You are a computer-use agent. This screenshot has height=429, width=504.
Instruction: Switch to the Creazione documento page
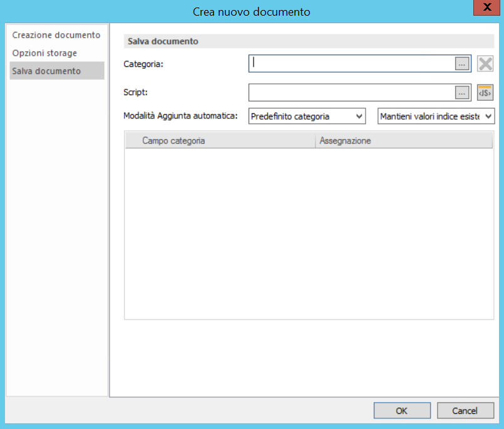click(x=55, y=35)
